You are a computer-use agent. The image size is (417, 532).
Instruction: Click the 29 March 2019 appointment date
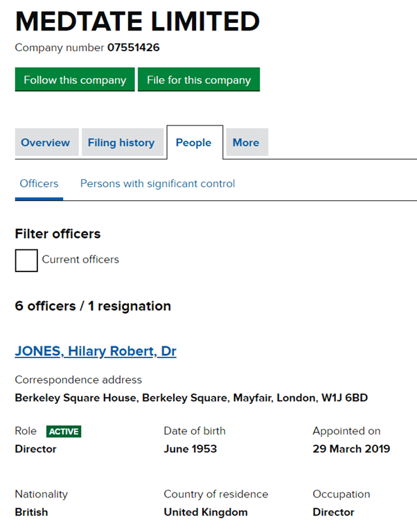coord(351,449)
